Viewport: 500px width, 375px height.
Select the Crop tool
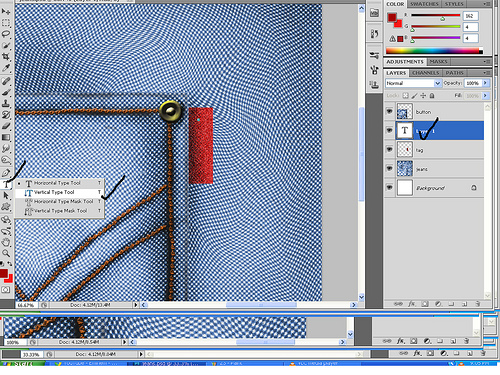pyautogui.click(x=6, y=56)
